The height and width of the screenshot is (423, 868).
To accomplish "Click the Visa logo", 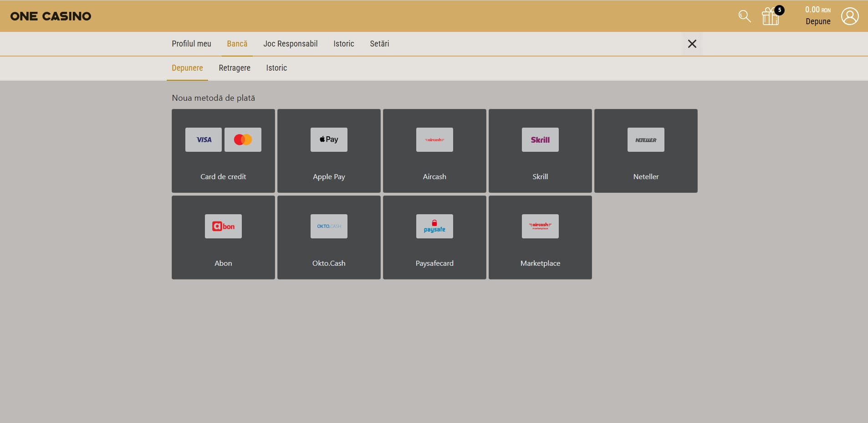I will pyautogui.click(x=204, y=139).
